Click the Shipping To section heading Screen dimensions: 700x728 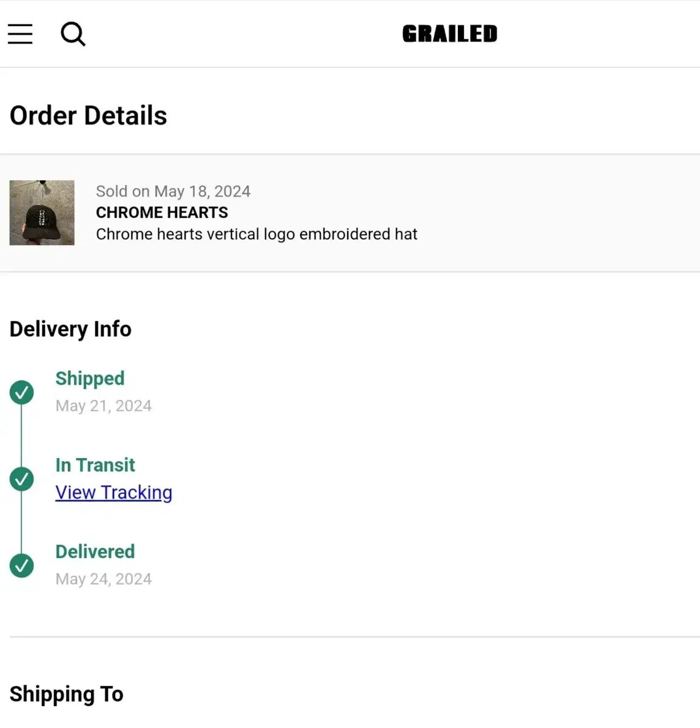67,694
